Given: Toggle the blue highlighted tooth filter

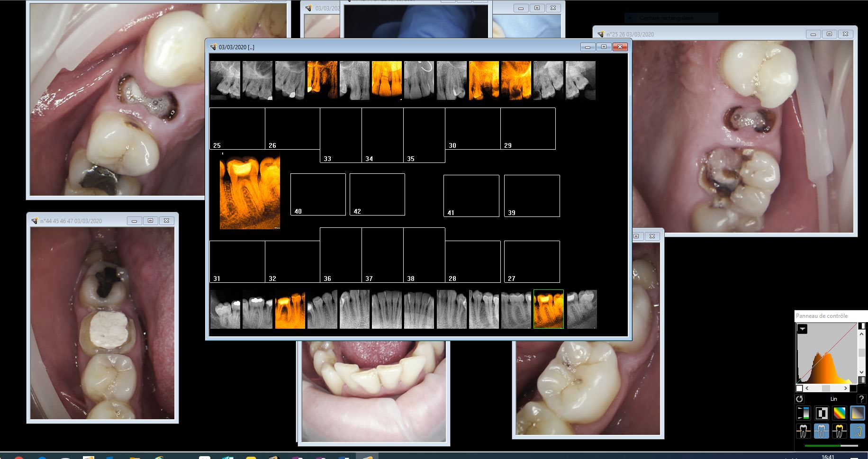Looking at the screenshot, I should (x=821, y=431).
